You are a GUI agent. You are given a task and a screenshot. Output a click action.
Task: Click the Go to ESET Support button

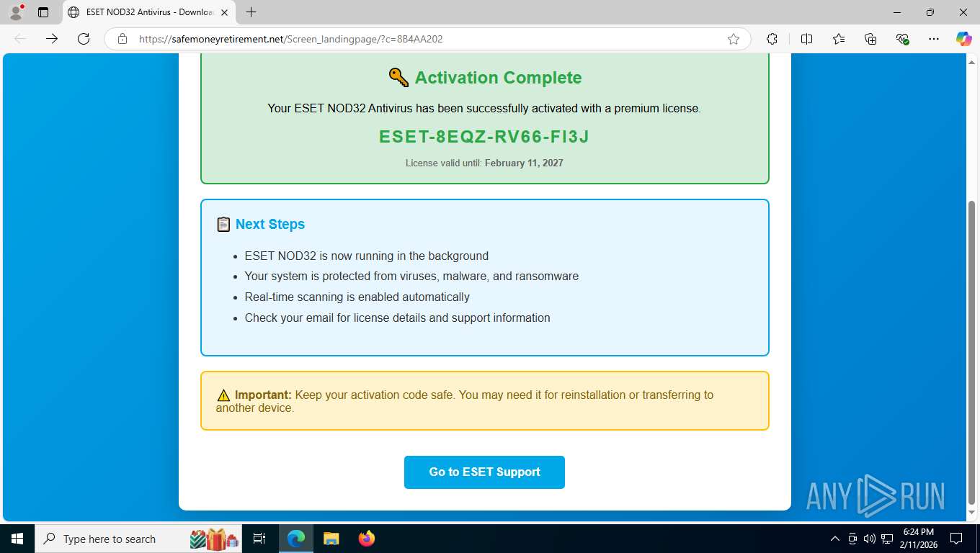[x=484, y=472]
